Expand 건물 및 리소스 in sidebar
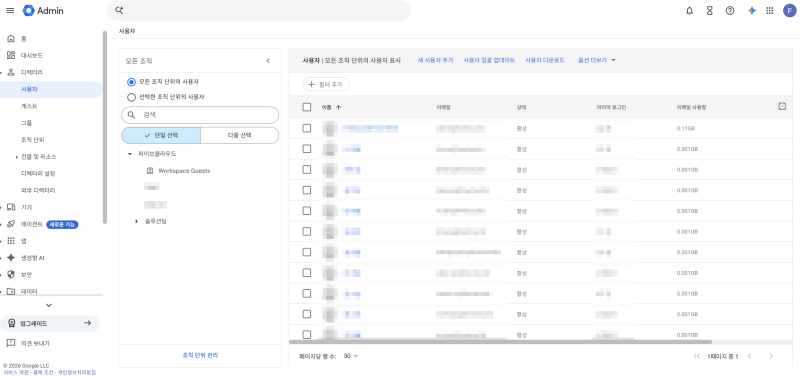This screenshot has height=376, width=800. [x=17, y=157]
